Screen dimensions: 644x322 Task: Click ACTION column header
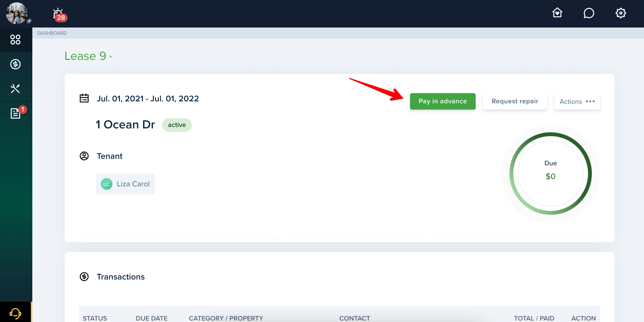pyautogui.click(x=583, y=318)
